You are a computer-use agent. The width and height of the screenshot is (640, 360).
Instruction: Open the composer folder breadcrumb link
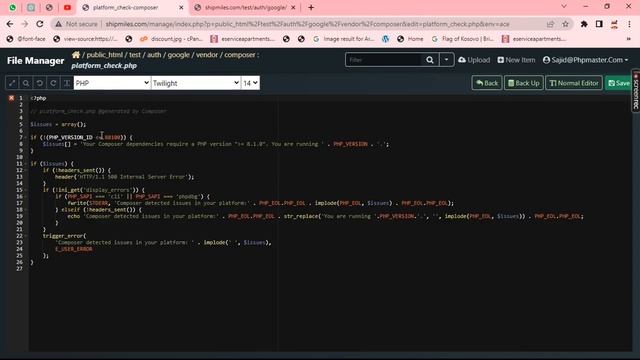coord(240,55)
